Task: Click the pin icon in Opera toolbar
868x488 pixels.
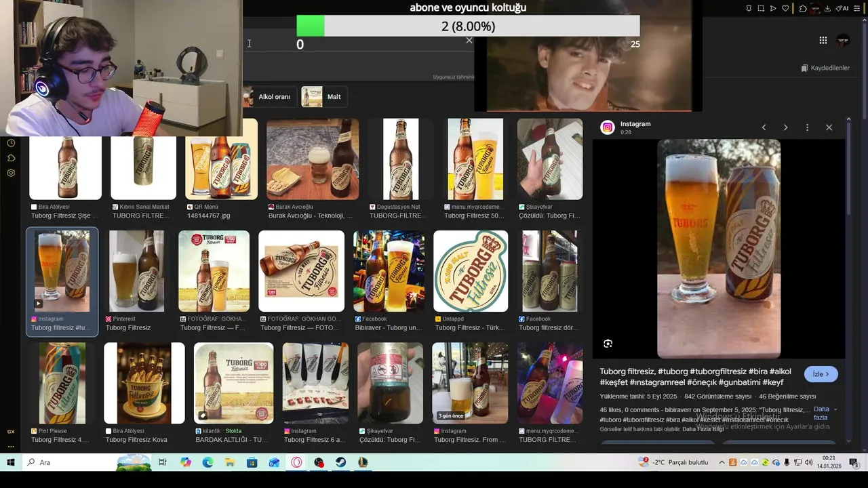Action: [x=749, y=8]
